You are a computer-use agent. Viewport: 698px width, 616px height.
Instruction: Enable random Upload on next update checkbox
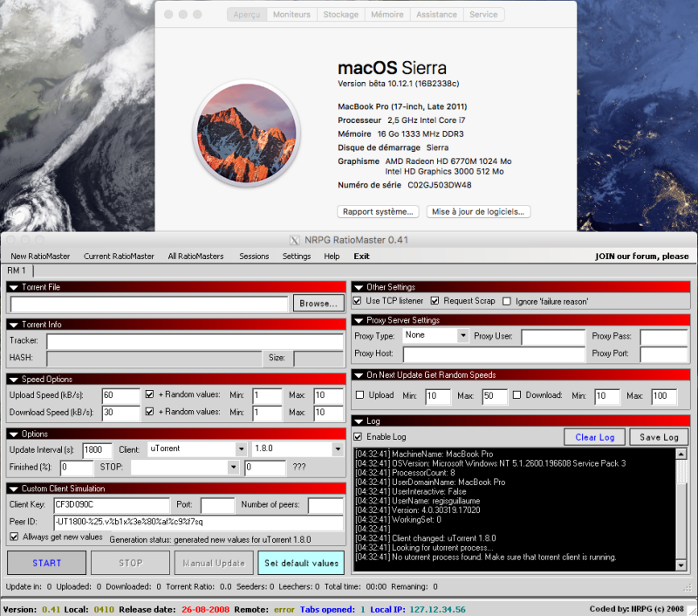pyautogui.click(x=359, y=394)
